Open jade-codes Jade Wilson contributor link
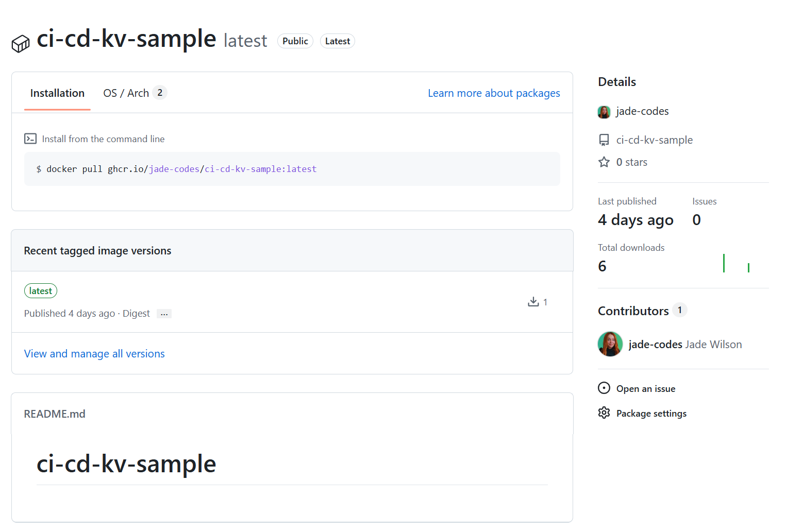Image resolution: width=803 pixels, height=532 pixels. pyautogui.click(x=685, y=345)
